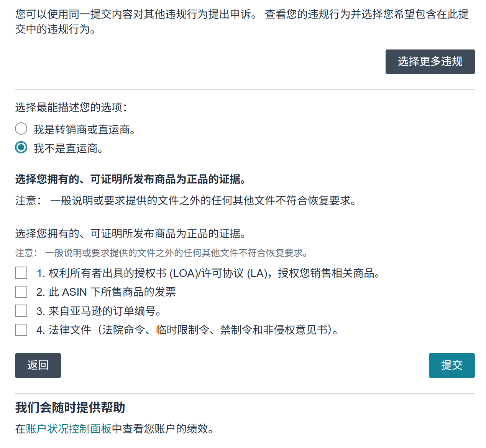Check the 法律文件 option checkbox
The height and width of the screenshot is (448, 486).
tap(21, 330)
